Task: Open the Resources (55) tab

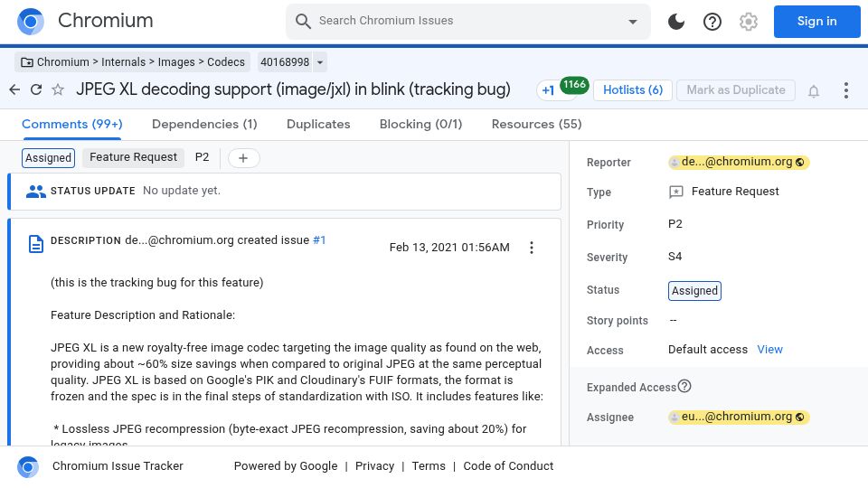Action: click(x=536, y=124)
